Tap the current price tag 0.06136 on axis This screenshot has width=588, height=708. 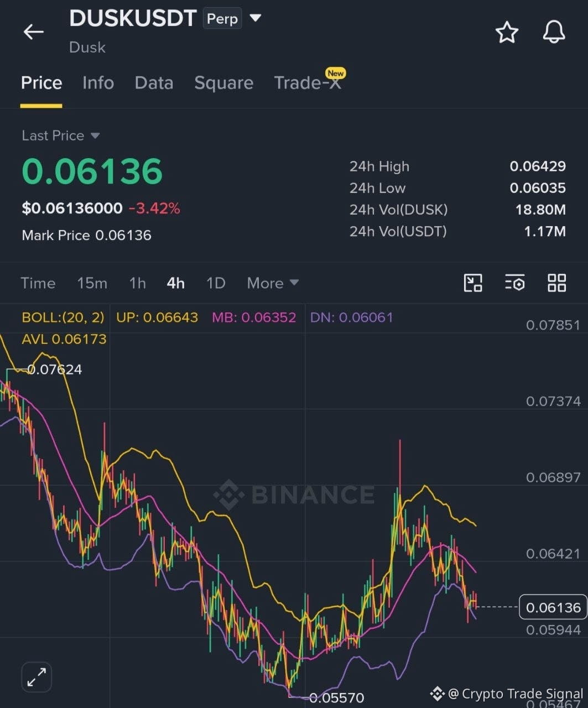553,607
